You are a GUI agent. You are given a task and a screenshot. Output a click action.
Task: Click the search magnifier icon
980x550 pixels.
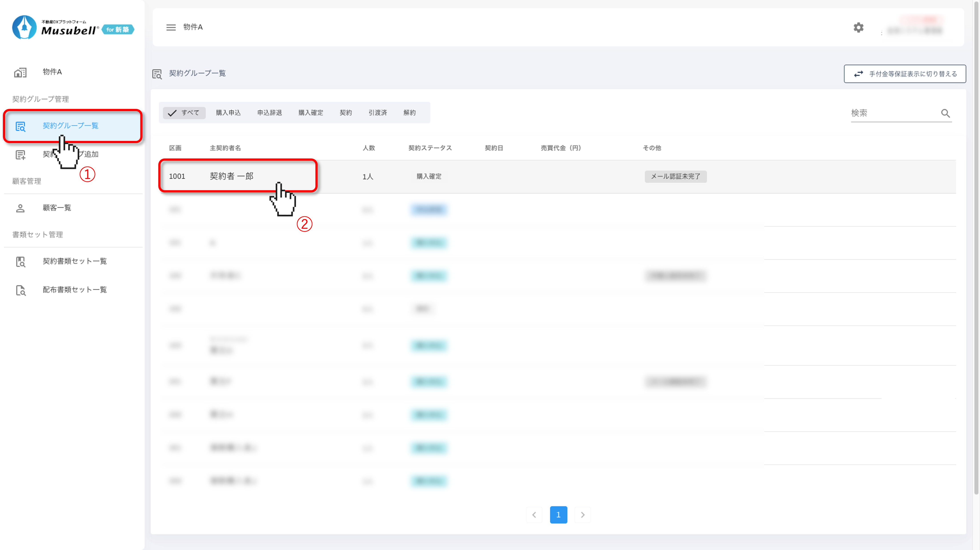[x=945, y=113]
